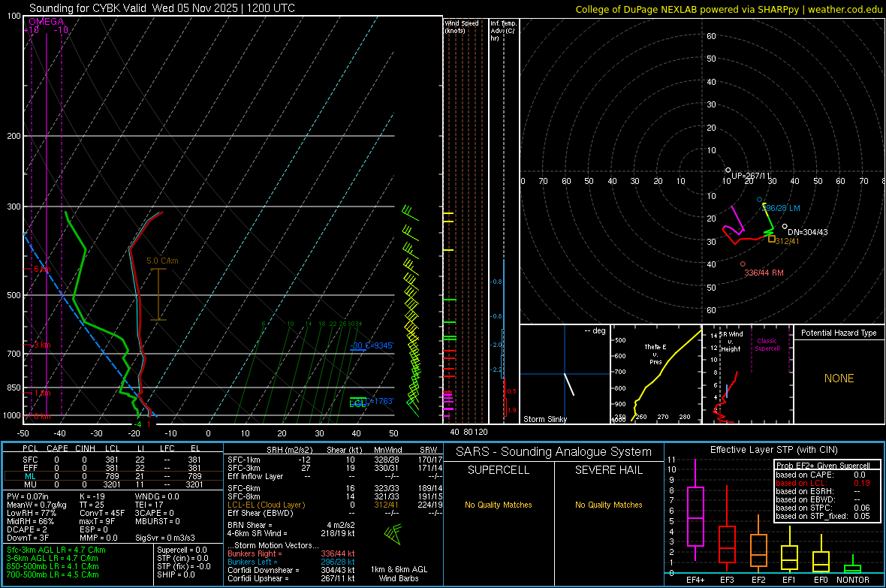
Task: Click the 'MeanW = 0.7g/kg' value
Action: [37, 505]
